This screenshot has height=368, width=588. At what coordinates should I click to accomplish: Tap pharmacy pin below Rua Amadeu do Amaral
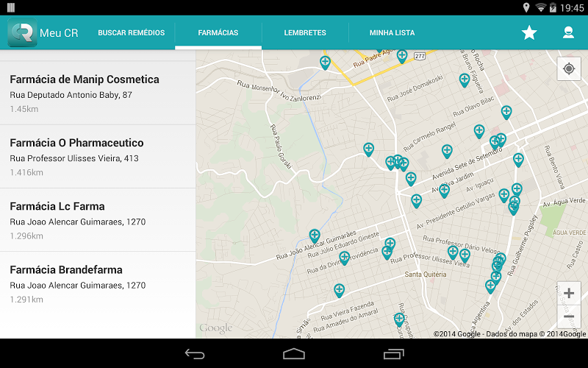click(399, 320)
